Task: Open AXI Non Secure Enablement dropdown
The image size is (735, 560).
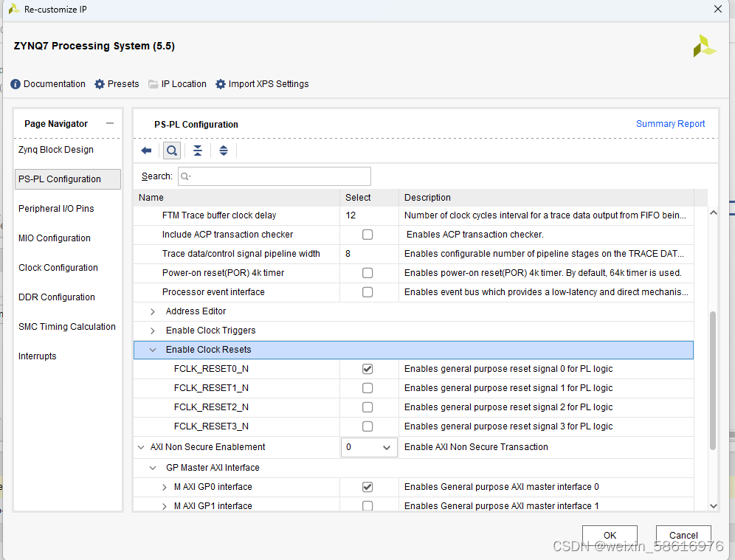Action: coord(369,447)
